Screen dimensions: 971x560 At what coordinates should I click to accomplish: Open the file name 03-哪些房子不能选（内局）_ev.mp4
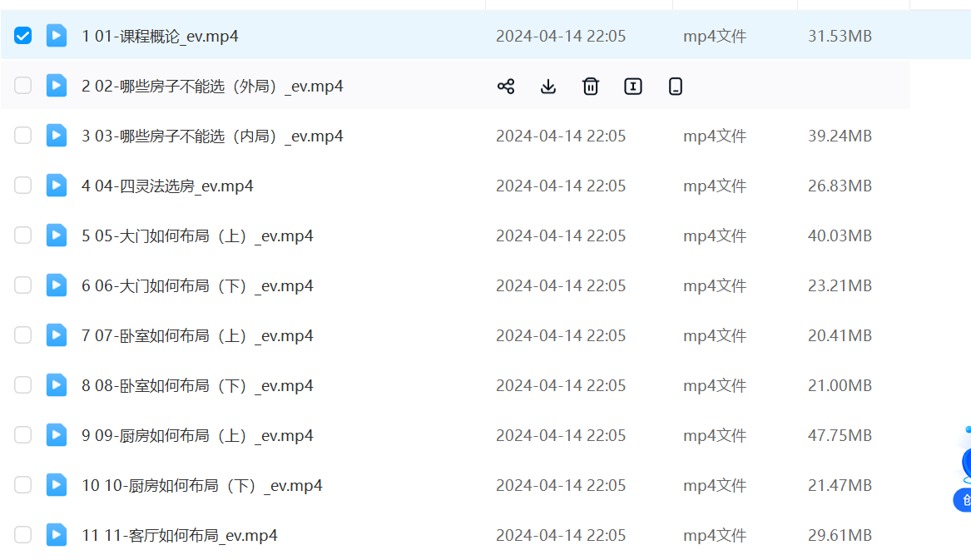pos(212,136)
